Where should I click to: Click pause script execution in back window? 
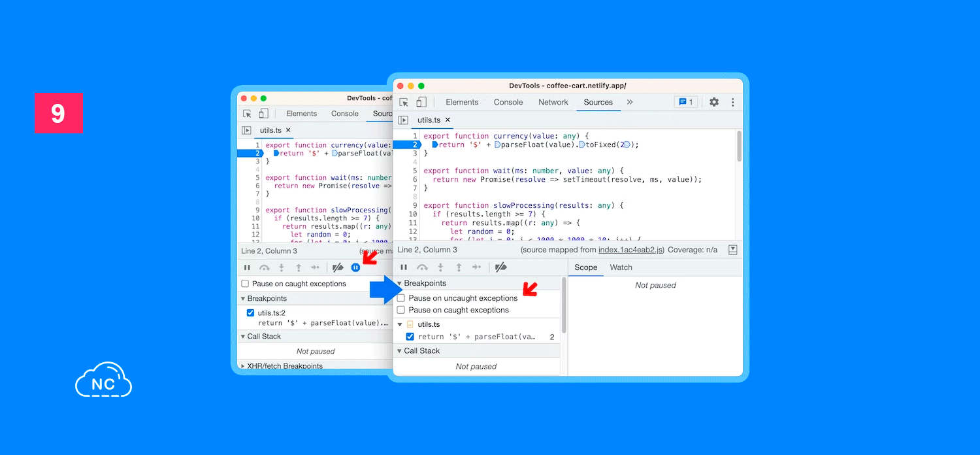click(247, 267)
